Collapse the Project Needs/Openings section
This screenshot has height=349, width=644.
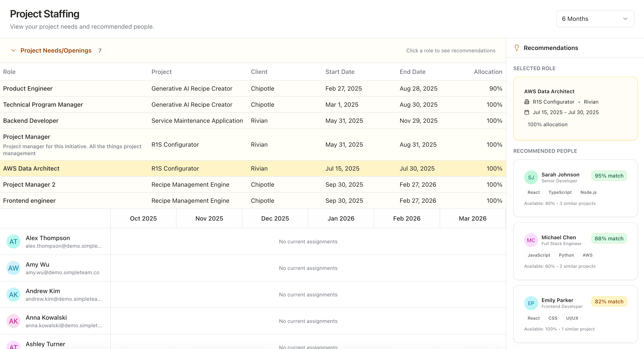point(13,51)
